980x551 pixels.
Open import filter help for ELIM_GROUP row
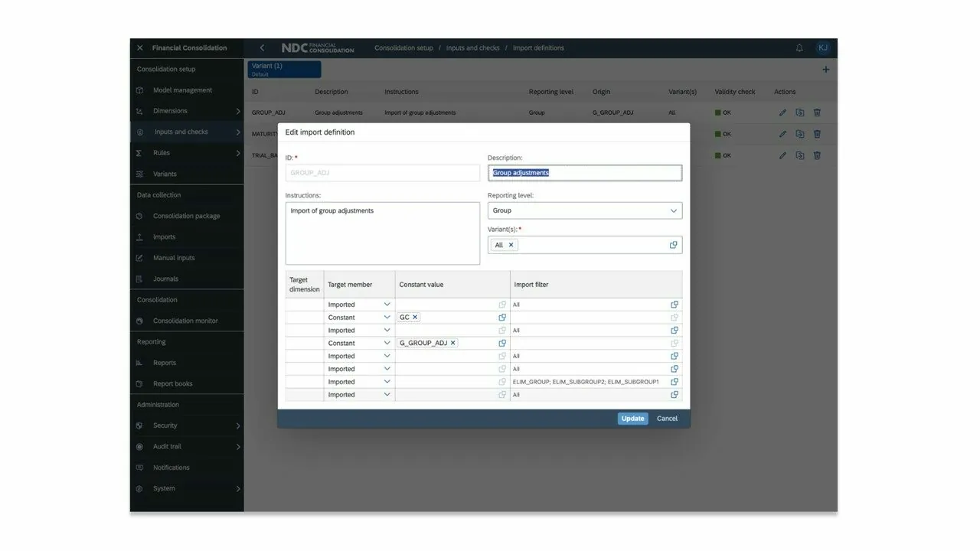675,382
